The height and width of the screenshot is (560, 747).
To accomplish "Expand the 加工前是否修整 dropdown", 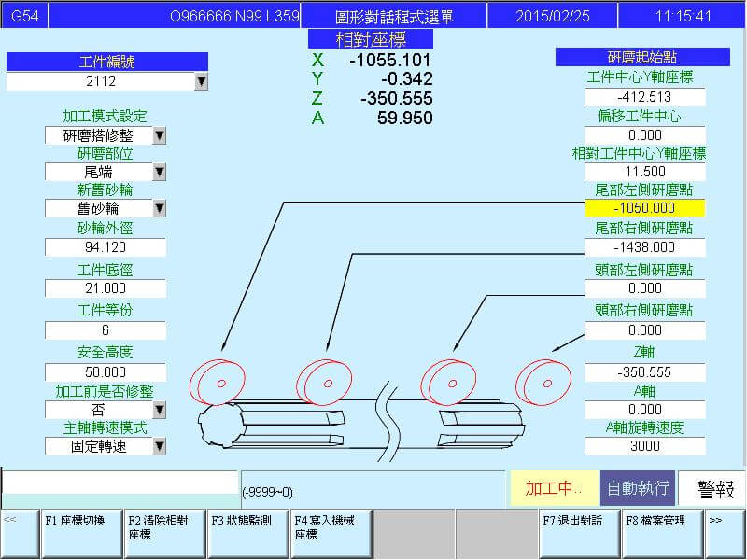I will click(x=159, y=410).
